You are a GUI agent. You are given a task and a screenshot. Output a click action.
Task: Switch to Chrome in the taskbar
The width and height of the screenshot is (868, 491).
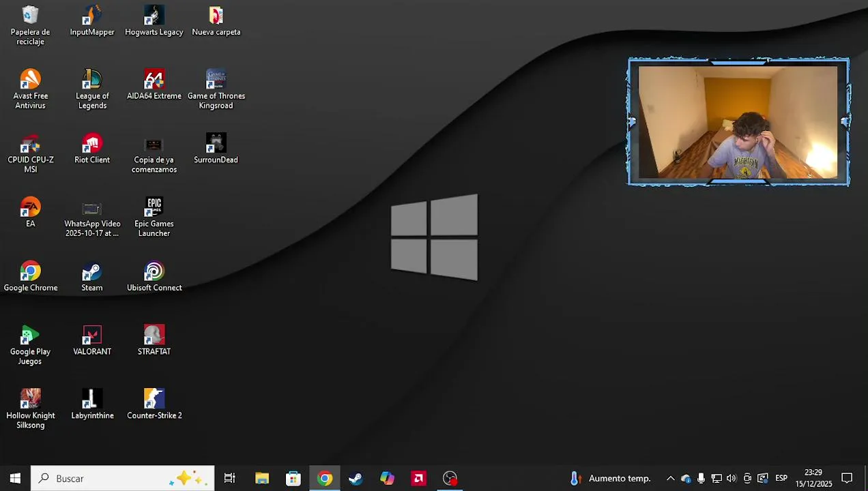pyautogui.click(x=325, y=478)
